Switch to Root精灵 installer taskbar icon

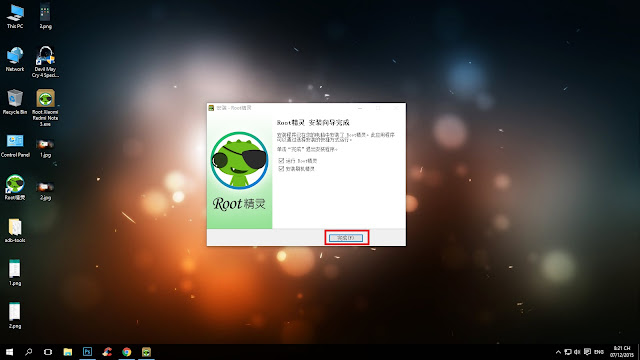coord(146,352)
